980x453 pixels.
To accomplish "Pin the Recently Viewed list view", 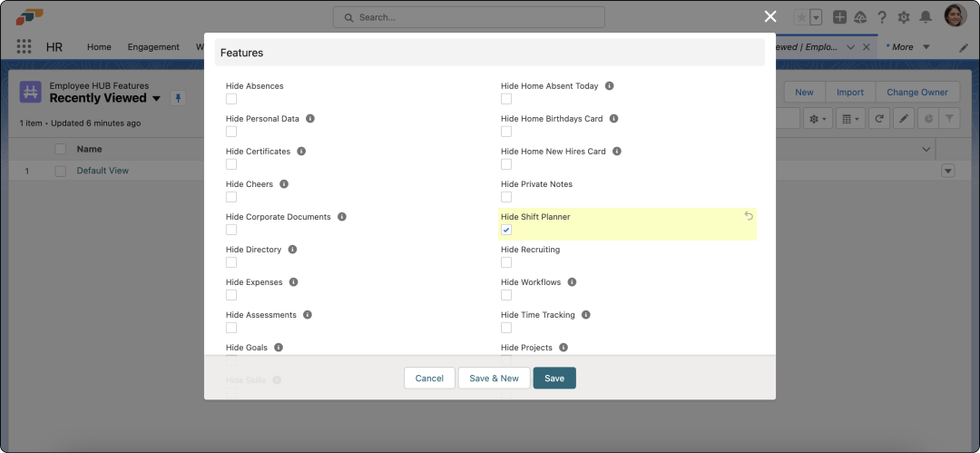I will point(179,98).
